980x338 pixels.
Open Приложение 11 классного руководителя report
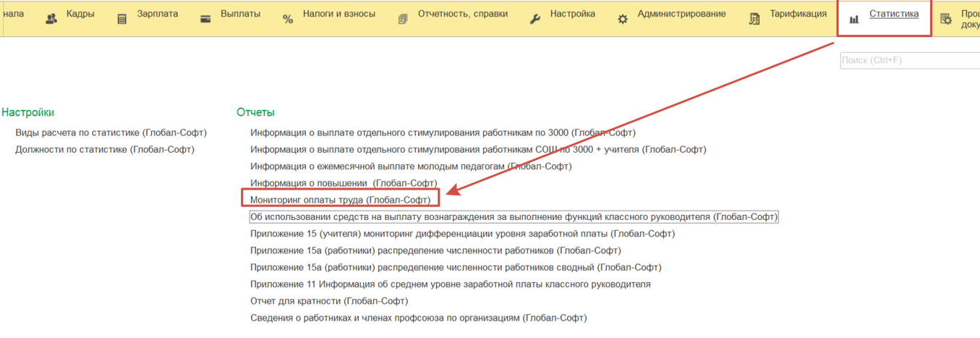(450, 284)
